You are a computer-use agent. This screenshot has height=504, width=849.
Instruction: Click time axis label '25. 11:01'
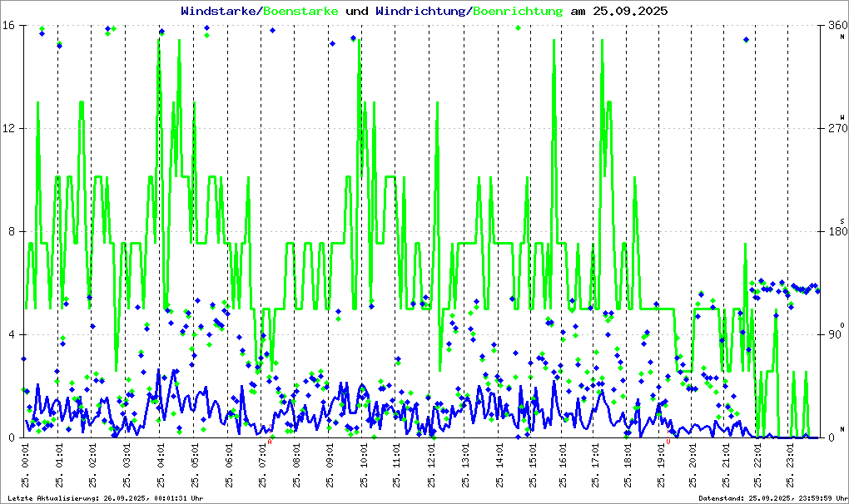397,466
